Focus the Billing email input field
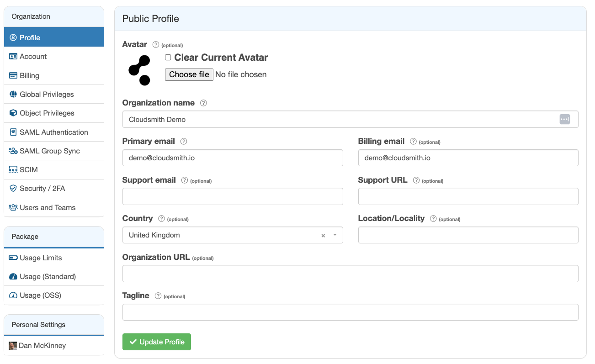The image size is (595, 364). (468, 158)
